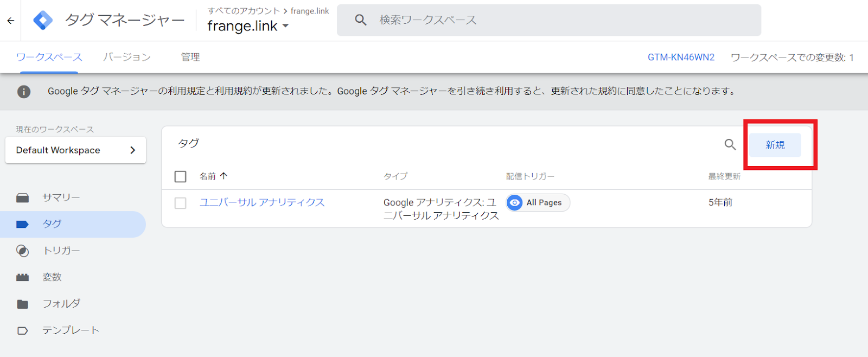Click the トリガー sidebar icon
This screenshot has height=357, width=868.
22,251
